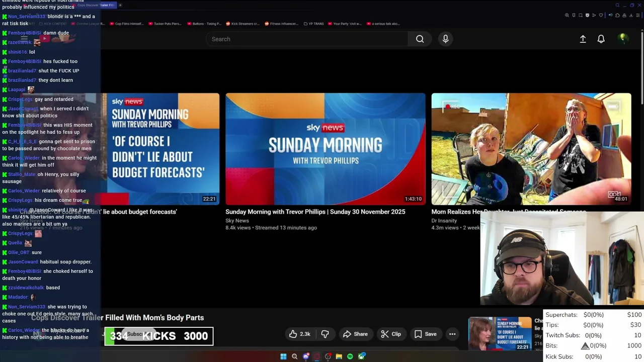Image resolution: width=644 pixels, height=362 pixels.
Task: Open a new browser tab with plus
Action: pyautogui.click(x=120, y=5)
